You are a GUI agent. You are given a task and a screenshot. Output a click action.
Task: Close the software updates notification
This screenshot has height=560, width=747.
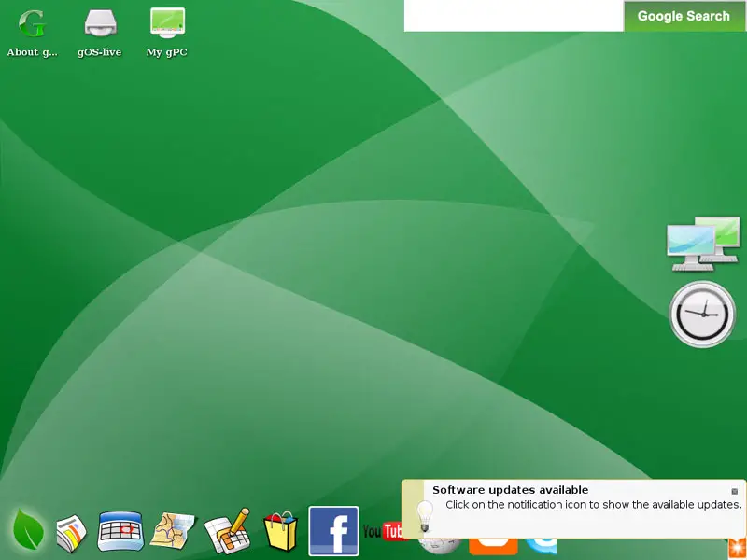tap(734, 491)
